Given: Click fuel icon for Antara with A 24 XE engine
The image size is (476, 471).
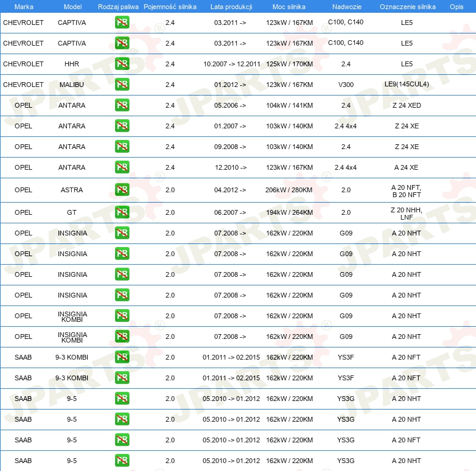Looking at the screenshot, I should point(122,167).
